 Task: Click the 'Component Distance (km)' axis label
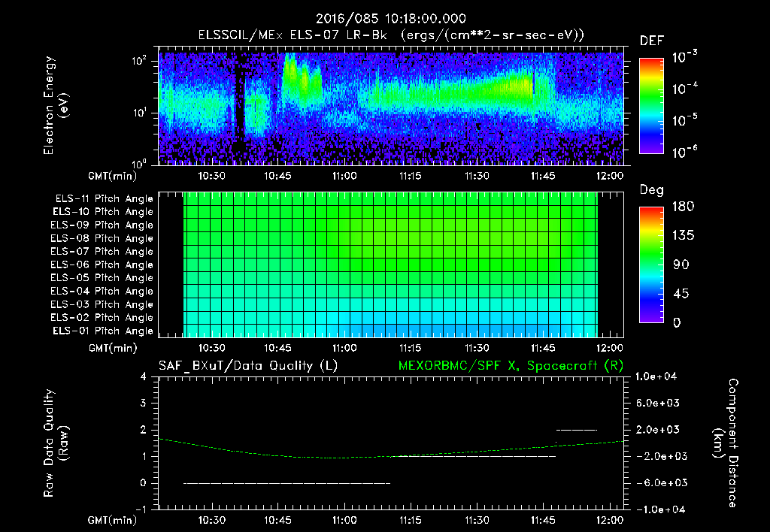click(726, 443)
